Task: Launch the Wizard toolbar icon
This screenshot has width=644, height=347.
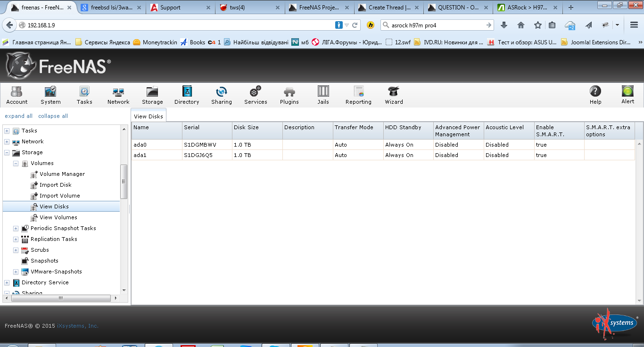Action: point(394,95)
